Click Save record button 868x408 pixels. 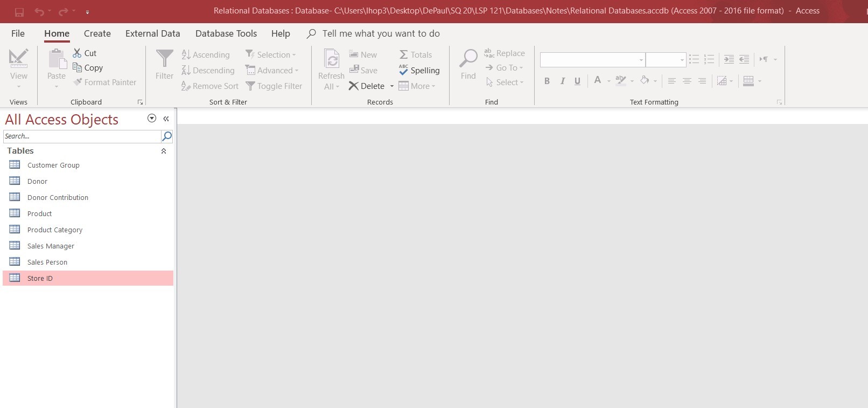363,70
